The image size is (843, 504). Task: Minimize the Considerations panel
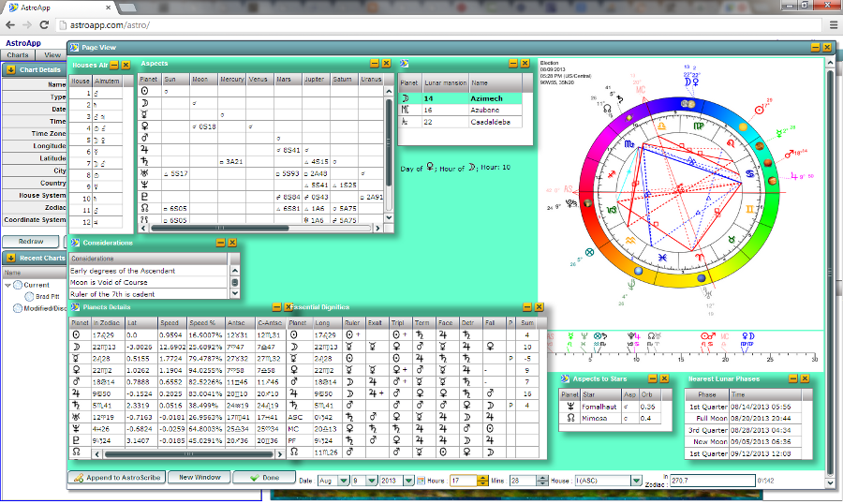[x=219, y=243]
